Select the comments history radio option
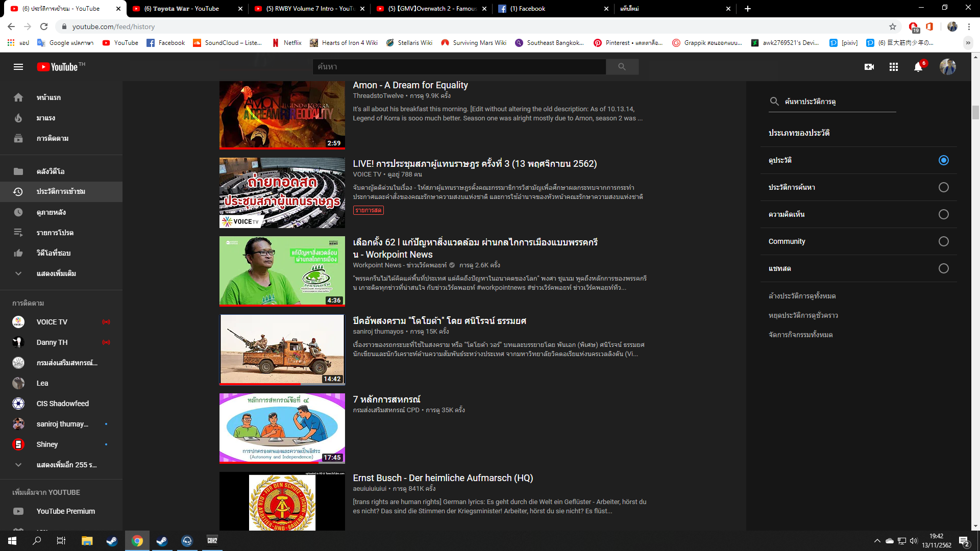Viewport: 980px width, 551px height. tap(944, 214)
